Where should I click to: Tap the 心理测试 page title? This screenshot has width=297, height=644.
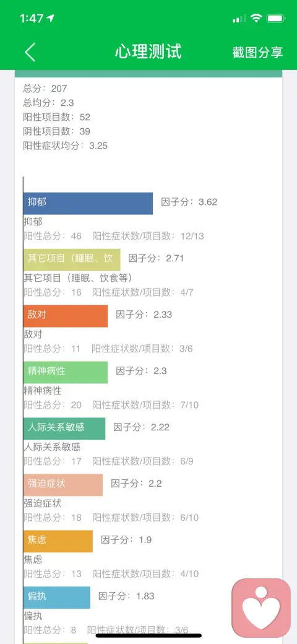tap(148, 52)
